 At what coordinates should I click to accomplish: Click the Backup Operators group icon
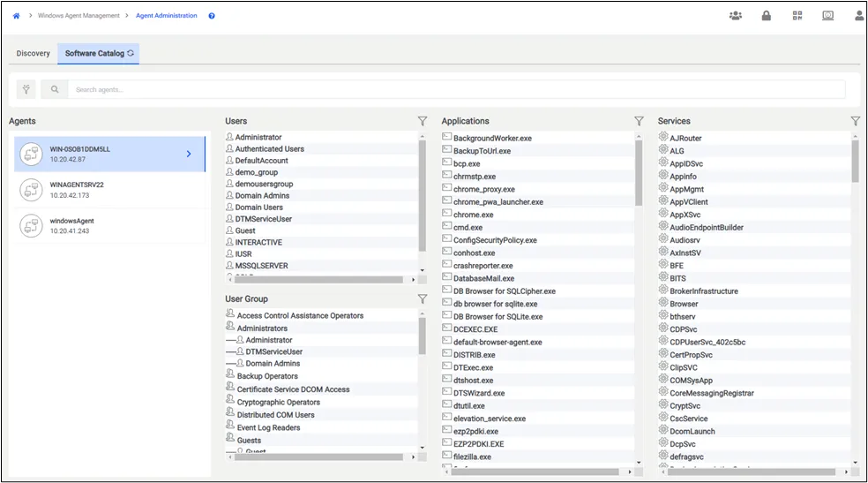pos(230,375)
